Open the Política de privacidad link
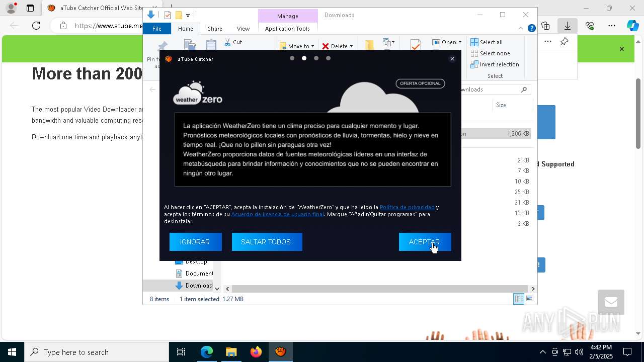644x362 pixels. pyautogui.click(x=407, y=207)
